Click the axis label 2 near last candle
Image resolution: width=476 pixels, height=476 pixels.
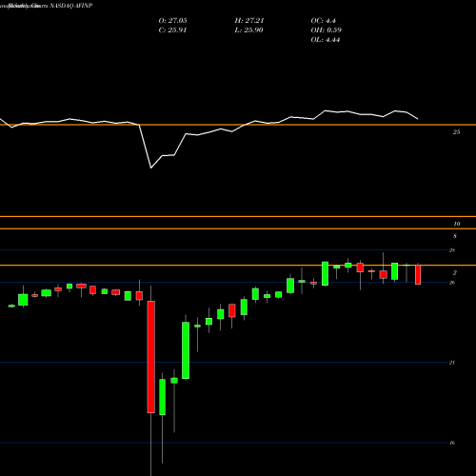(455, 273)
